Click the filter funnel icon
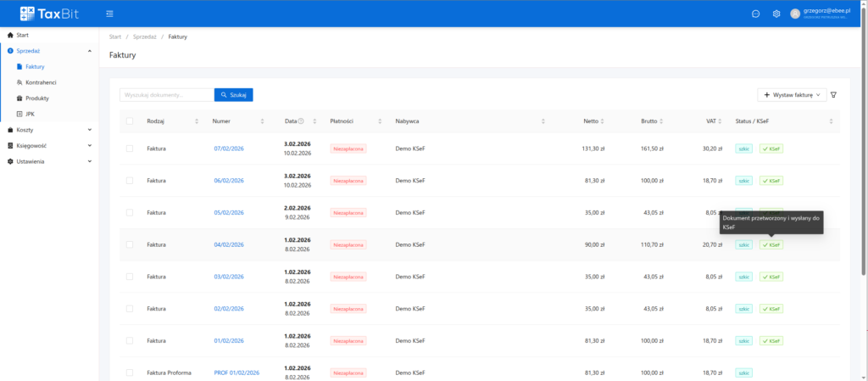Viewport: 868px width, 381px height. 833,95
